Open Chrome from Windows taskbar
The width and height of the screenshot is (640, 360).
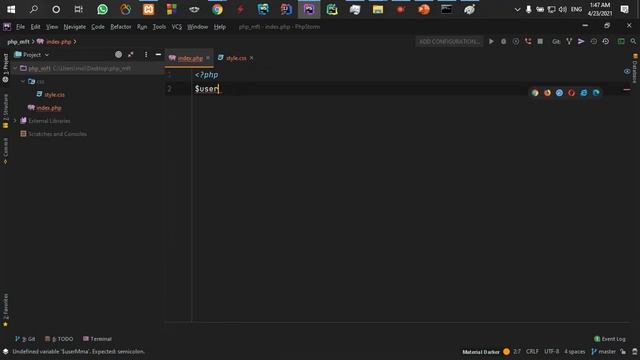pyautogui.click(x=217, y=9)
